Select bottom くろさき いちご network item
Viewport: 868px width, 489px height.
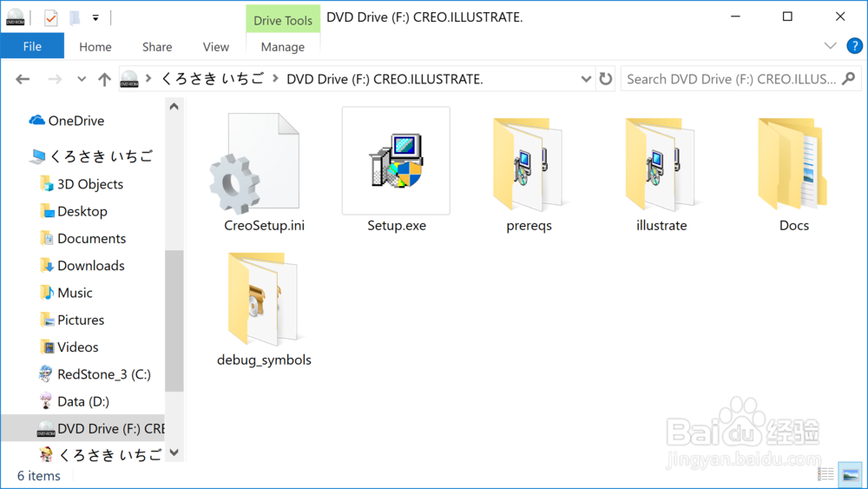point(101,454)
